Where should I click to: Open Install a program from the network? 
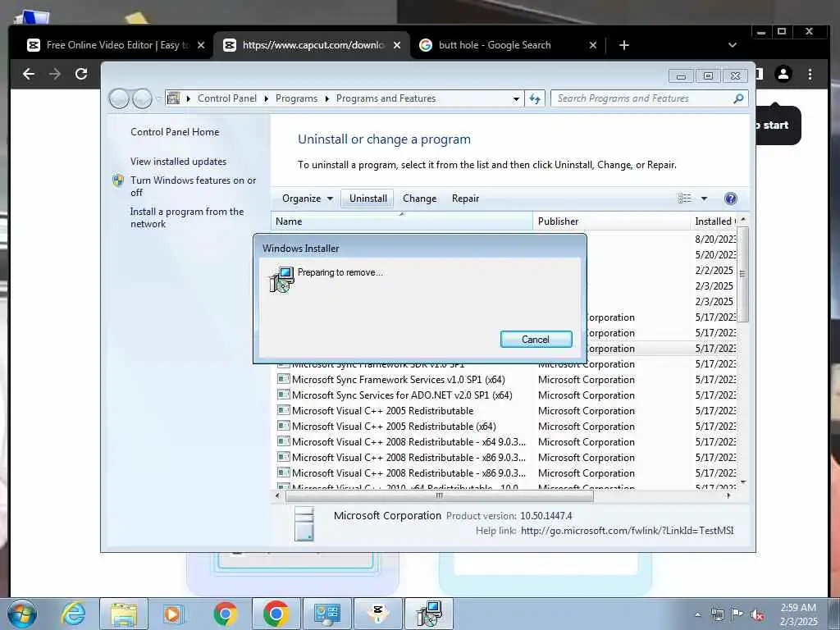187,217
